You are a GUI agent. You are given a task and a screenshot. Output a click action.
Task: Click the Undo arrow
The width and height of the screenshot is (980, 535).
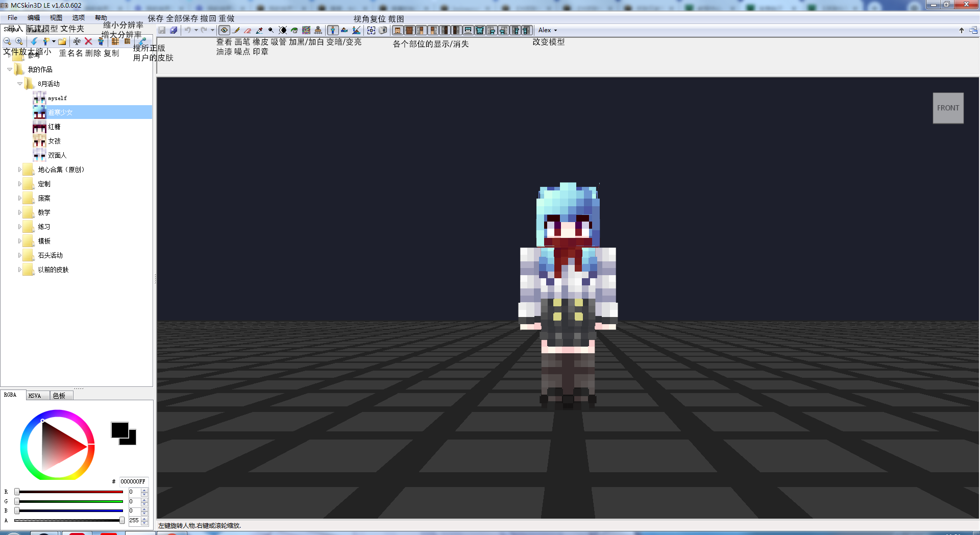tap(188, 30)
